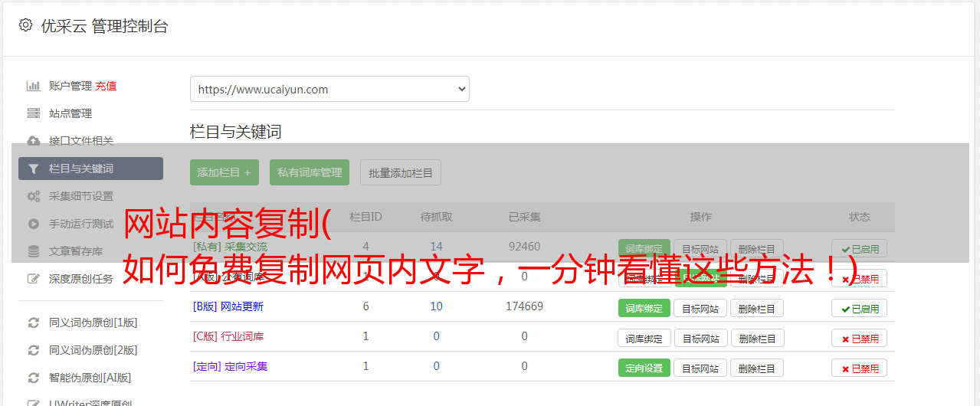980x406 pixels.
Task: Click 词库绑定 in the 行业词库 row
Action: pos(644,338)
